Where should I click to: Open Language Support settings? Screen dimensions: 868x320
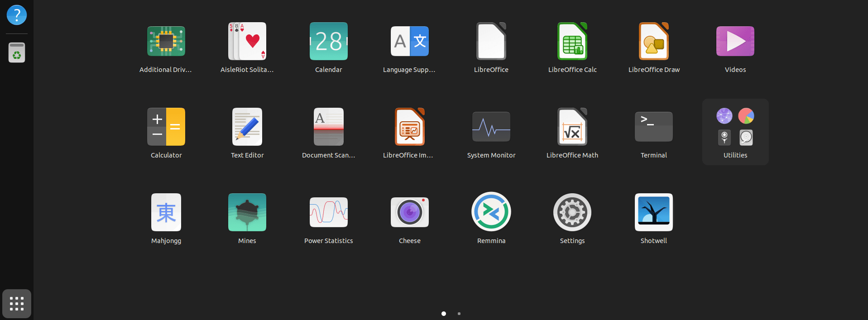[410, 47]
